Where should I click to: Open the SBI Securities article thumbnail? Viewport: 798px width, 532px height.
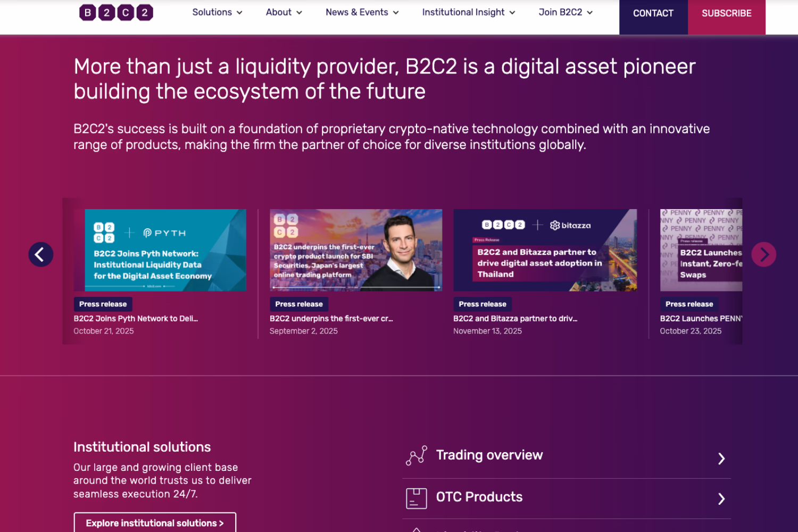click(x=355, y=250)
